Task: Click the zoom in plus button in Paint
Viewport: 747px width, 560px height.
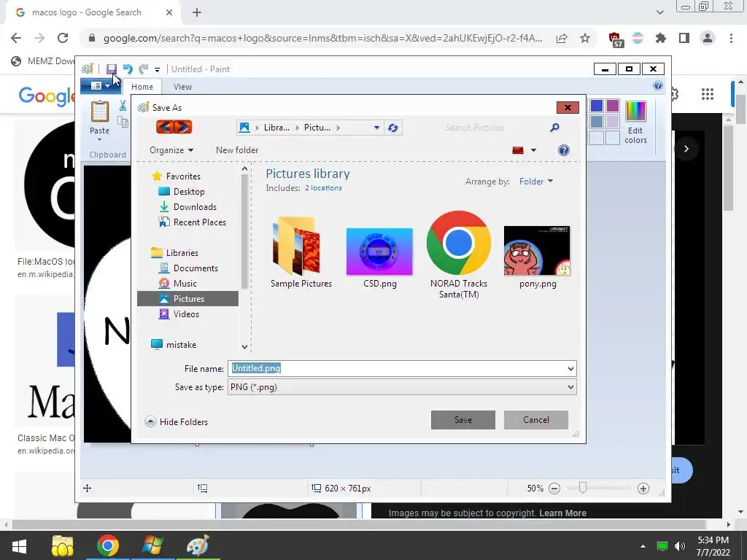Action: pyautogui.click(x=643, y=489)
